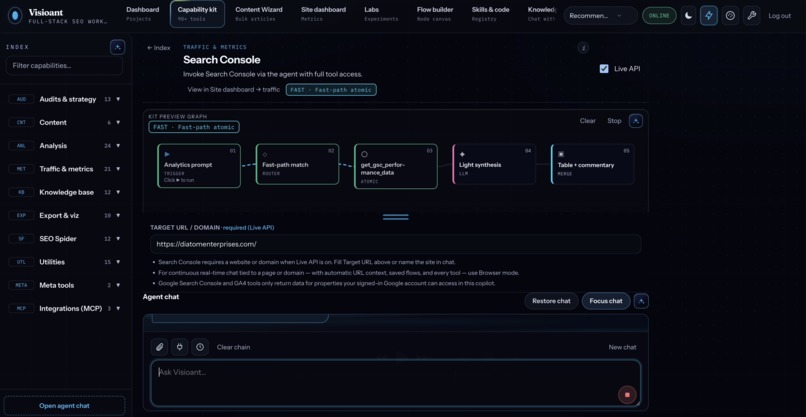Open the wrench settings icon
The image size is (806, 417).
click(752, 15)
